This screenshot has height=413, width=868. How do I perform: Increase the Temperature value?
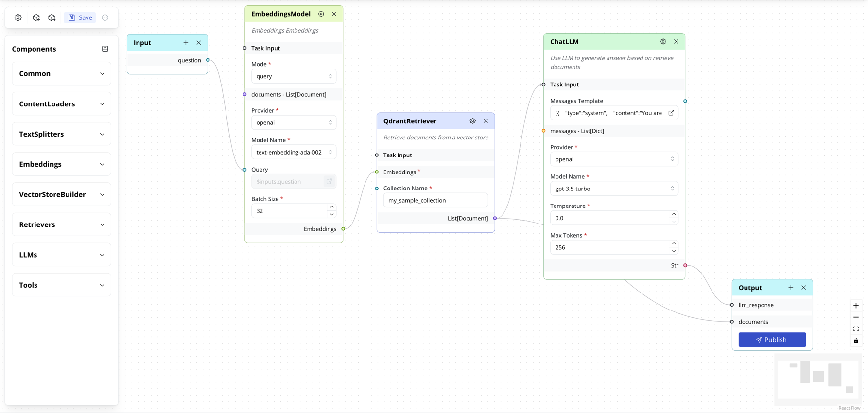pos(674,214)
